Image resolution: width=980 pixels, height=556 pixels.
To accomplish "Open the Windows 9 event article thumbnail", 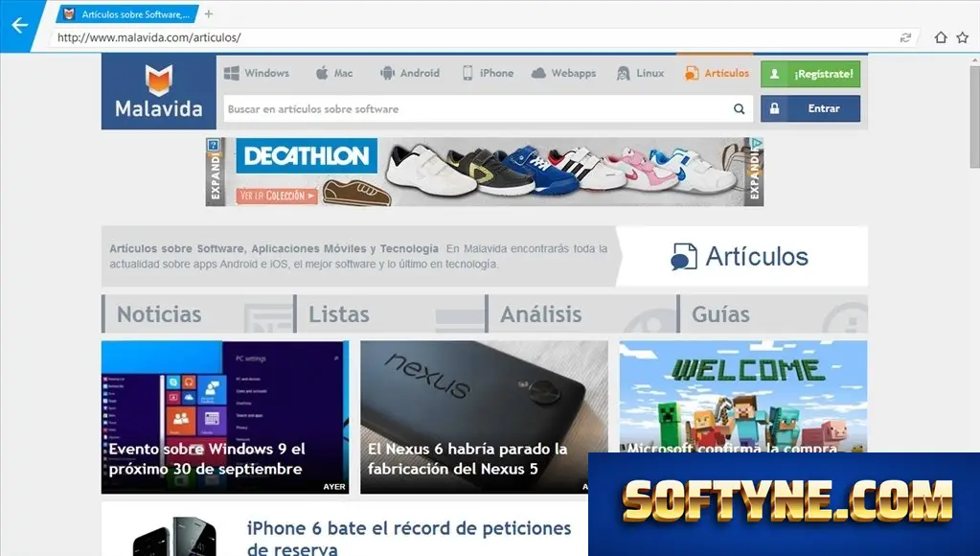I will tap(225, 417).
